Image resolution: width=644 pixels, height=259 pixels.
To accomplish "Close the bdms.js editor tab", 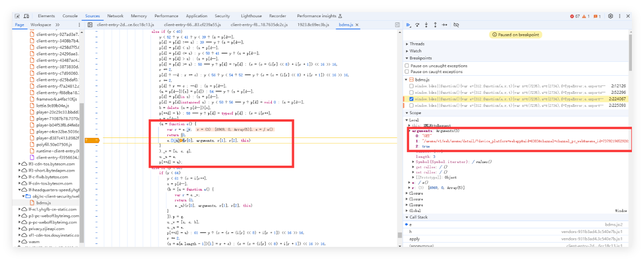I will 357,25.
